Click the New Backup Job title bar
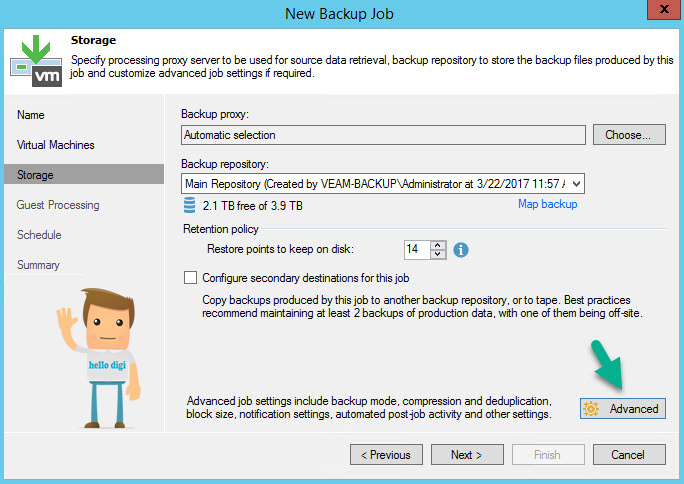 click(339, 14)
